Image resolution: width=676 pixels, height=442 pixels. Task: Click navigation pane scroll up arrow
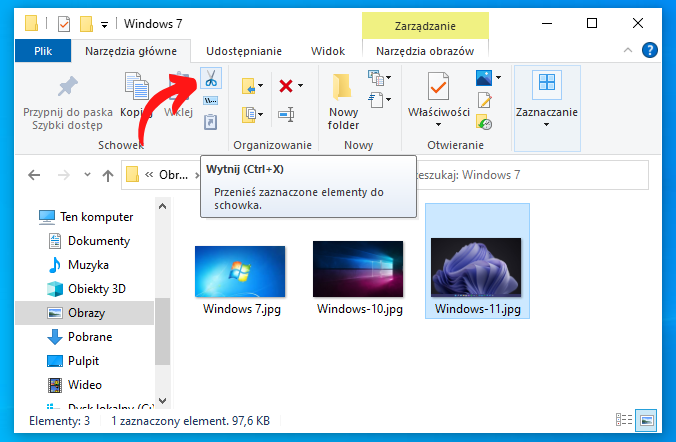point(163,207)
